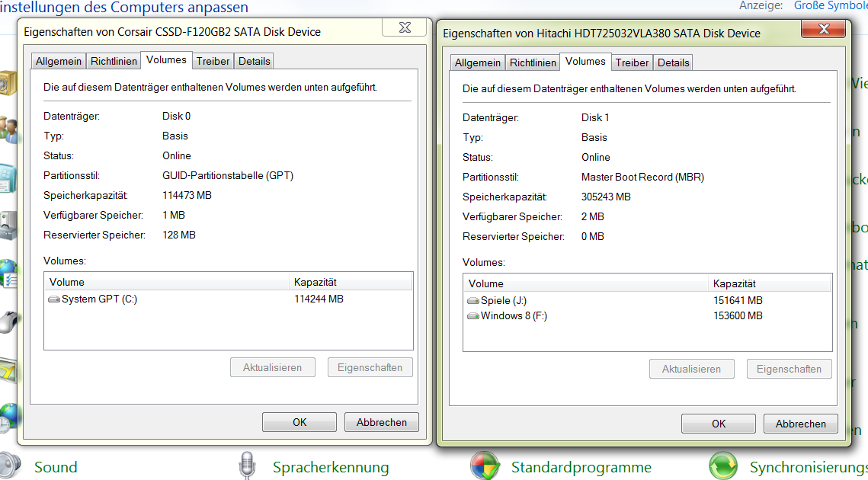Viewport: 868px width, 480px height.
Task: Open the Sound control panel icon
Action: (10, 466)
